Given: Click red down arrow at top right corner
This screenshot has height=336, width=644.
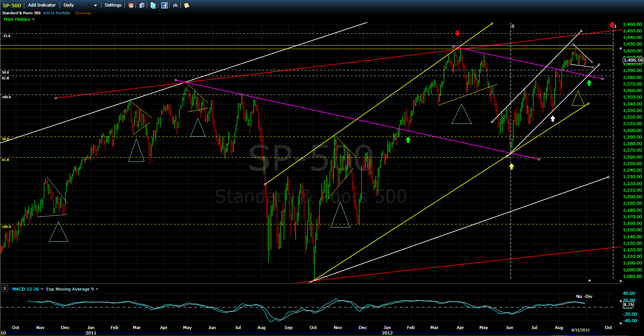Looking at the screenshot, I should (611, 25).
